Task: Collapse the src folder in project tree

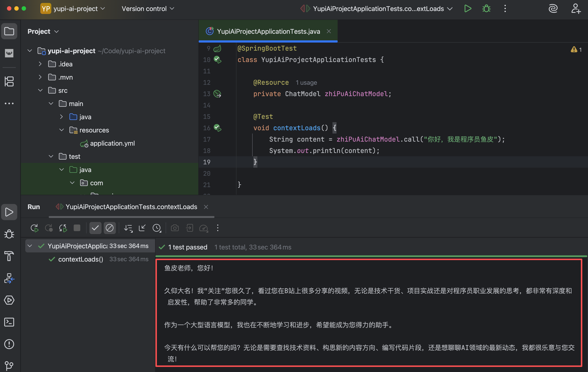Action: [x=40, y=90]
